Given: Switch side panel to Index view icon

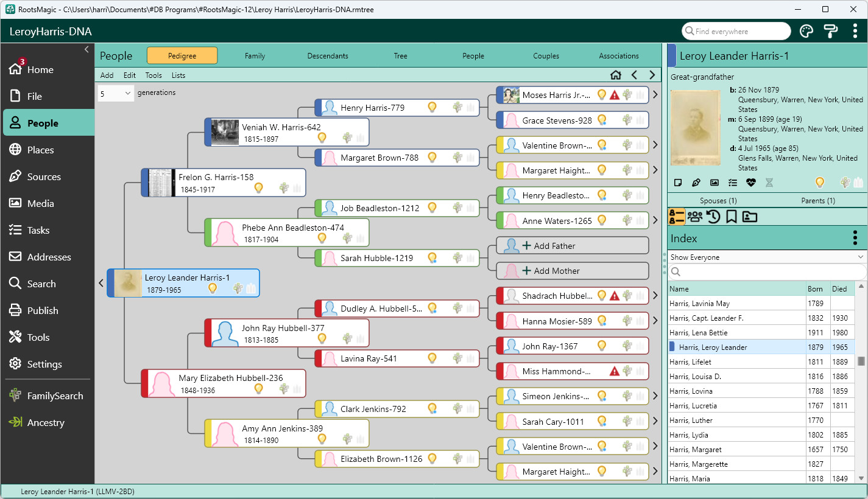Looking at the screenshot, I should (677, 216).
